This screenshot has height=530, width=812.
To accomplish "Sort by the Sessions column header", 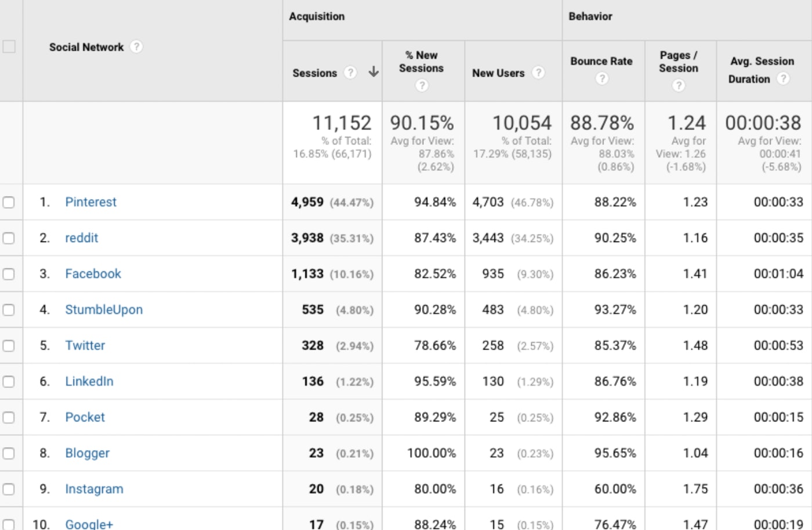I will pos(314,73).
